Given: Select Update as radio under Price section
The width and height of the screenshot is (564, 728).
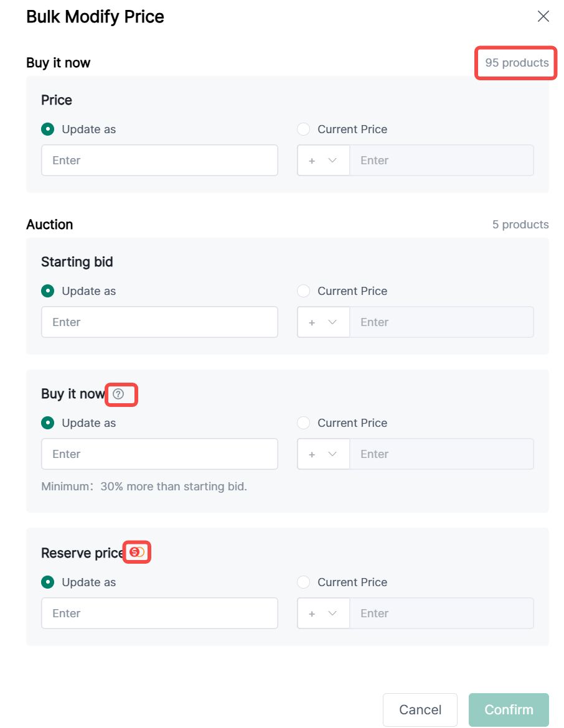Looking at the screenshot, I should pyautogui.click(x=47, y=129).
